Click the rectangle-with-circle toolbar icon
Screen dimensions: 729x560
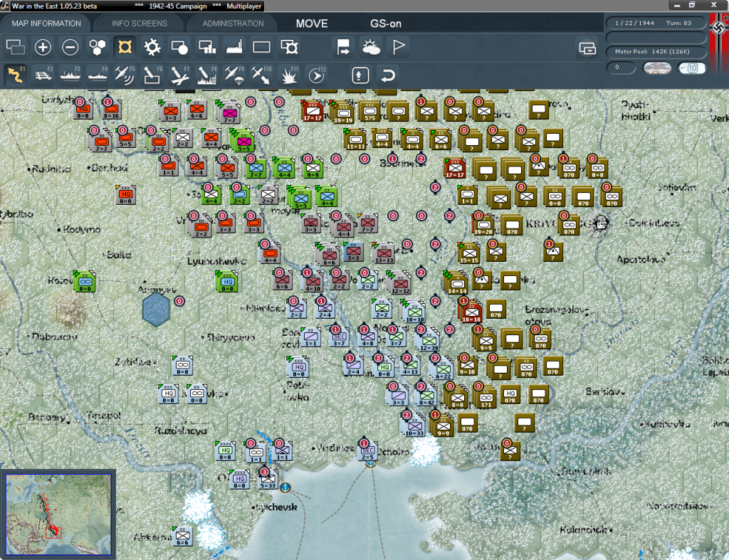pos(179,47)
